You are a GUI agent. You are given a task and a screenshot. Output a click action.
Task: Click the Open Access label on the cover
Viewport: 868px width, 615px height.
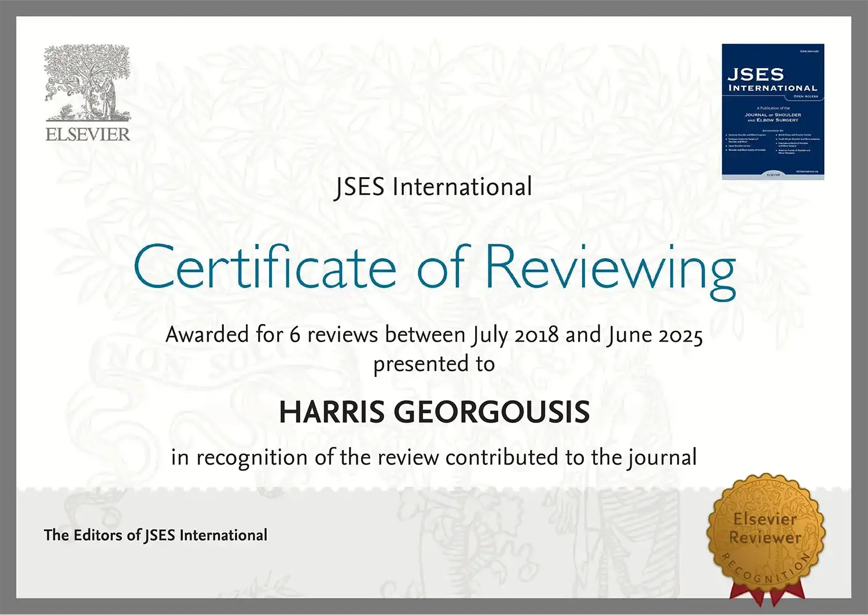click(806, 96)
